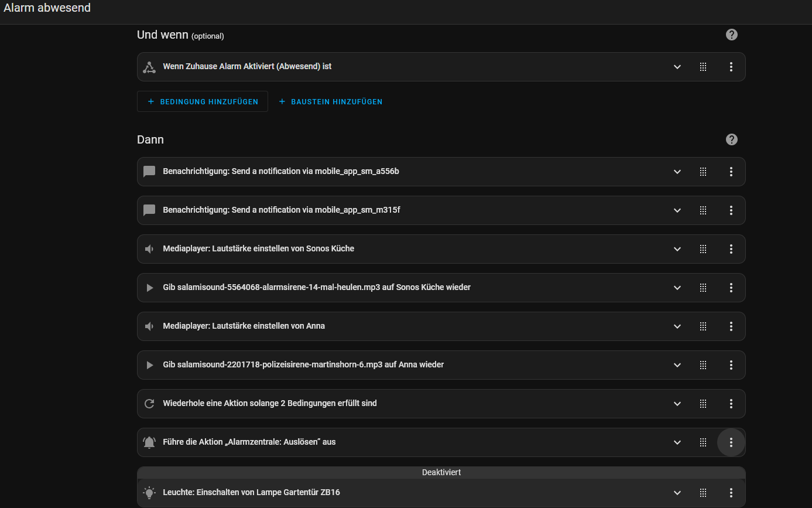The image size is (812, 508).
Task: Expand the Lautstärke einstellen von Anna action
Action: [x=677, y=326]
